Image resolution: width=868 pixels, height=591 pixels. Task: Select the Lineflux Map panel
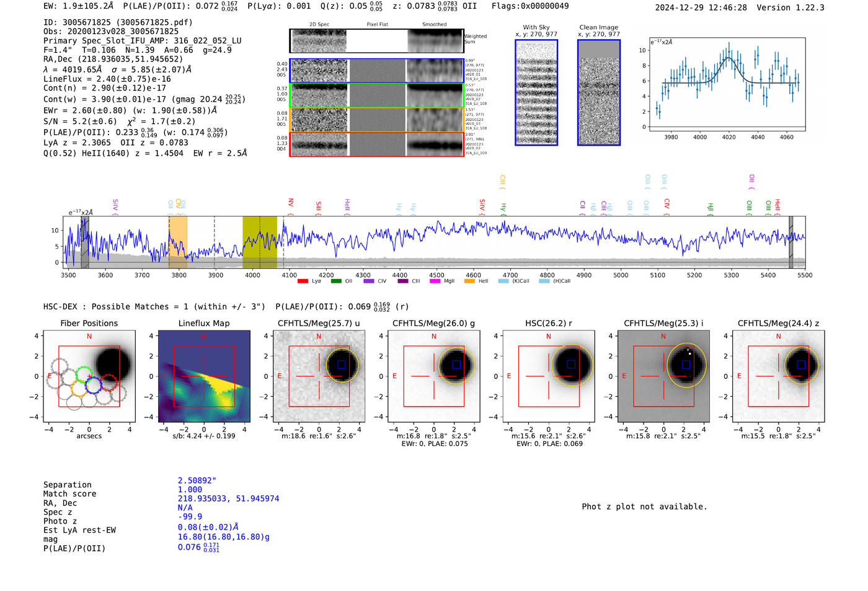click(x=204, y=376)
